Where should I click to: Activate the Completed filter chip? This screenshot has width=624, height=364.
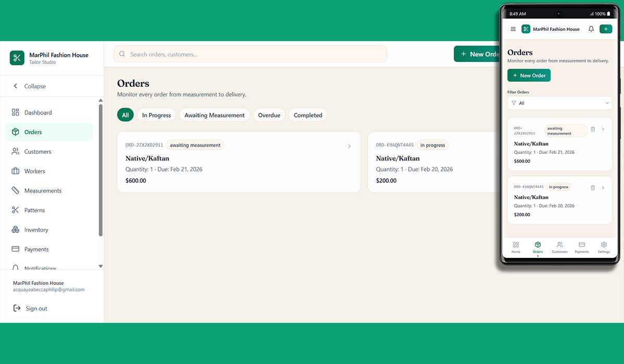(307, 114)
